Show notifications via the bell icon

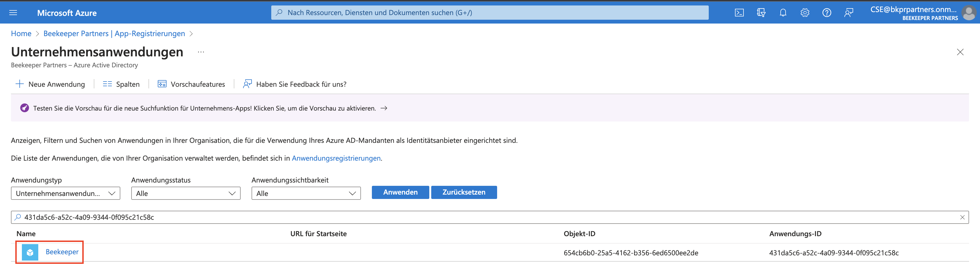pyautogui.click(x=783, y=13)
